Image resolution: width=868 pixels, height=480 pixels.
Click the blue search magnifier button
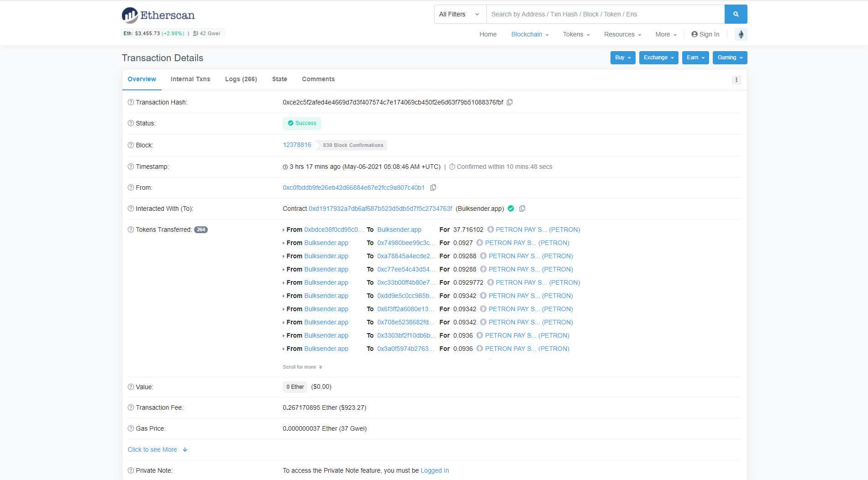coord(736,14)
